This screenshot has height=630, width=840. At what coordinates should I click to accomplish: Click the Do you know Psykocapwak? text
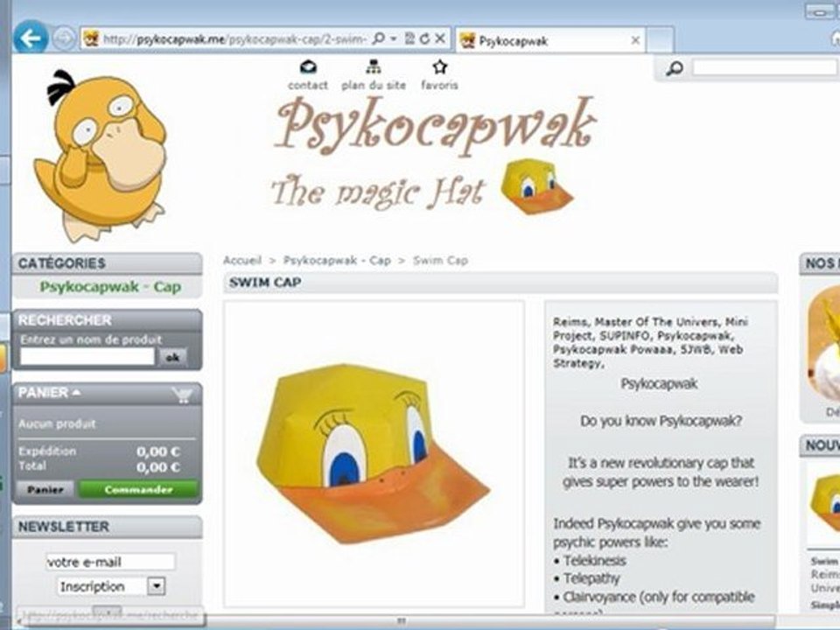[x=661, y=421]
